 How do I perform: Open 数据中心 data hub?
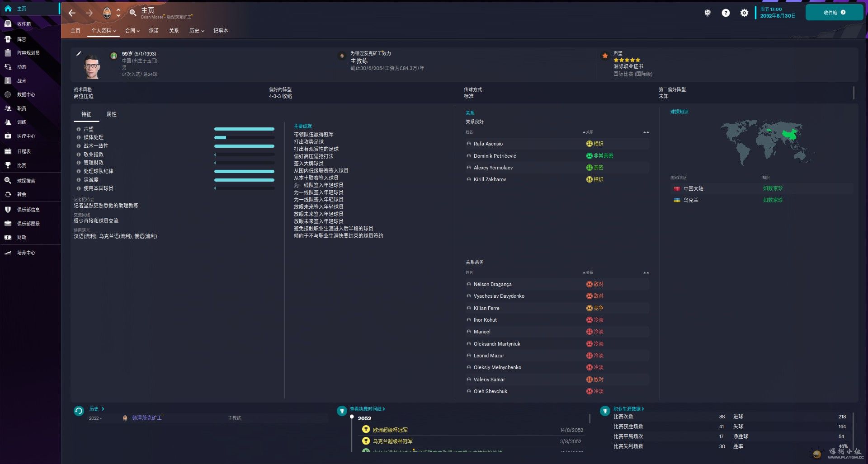30,94
